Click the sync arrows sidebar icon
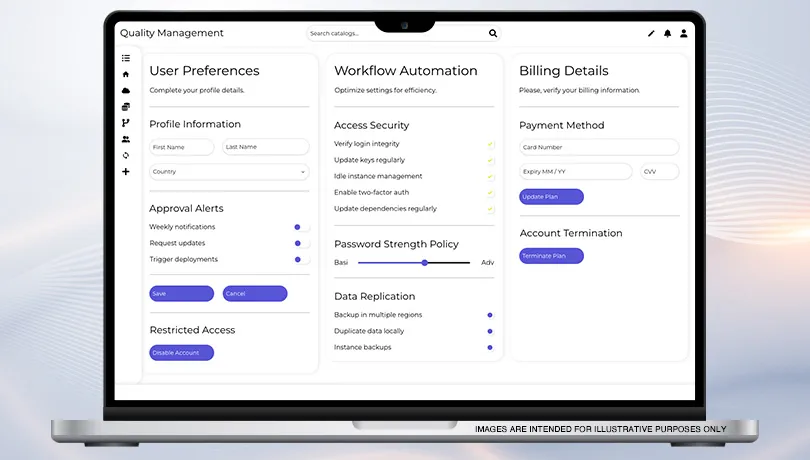This screenshot has width=810, height=460. coord(126,155)
